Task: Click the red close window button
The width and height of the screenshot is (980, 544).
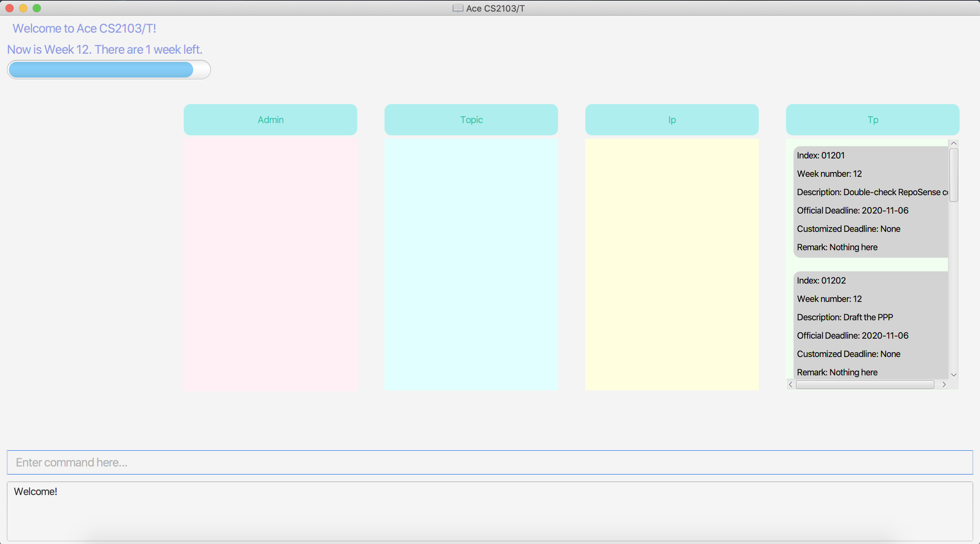Action: click(10, 8)
